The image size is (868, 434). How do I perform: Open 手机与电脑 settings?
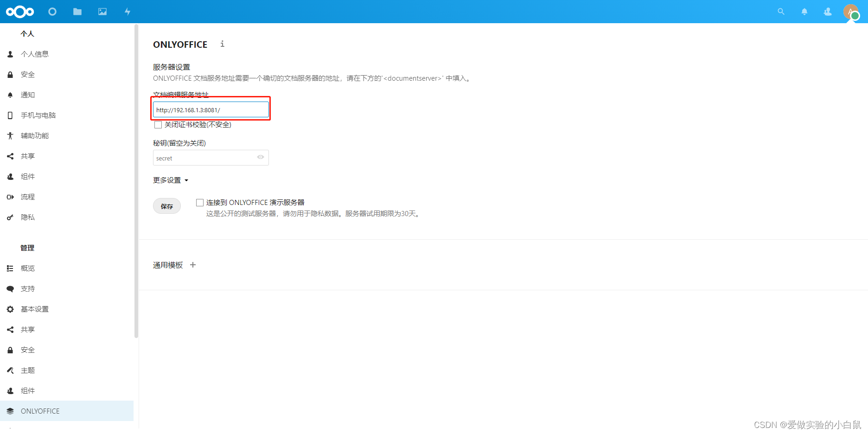tap(67, 115)
